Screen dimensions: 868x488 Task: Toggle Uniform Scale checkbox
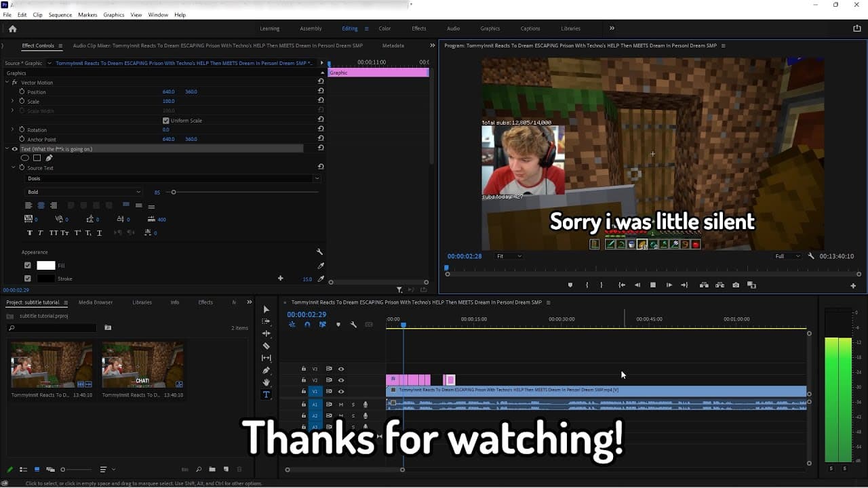[x=165, y=121]
